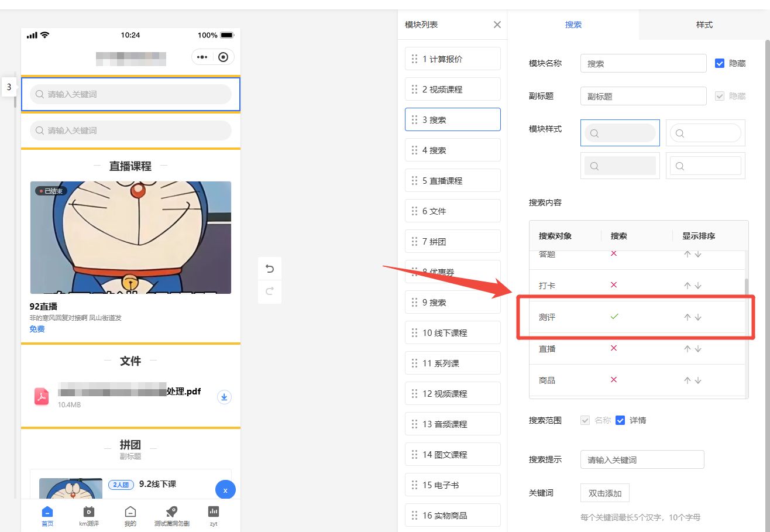This screenshot has height=532, width=770.
Task: Select the rounded outlined search style
Action: [706, 133]
